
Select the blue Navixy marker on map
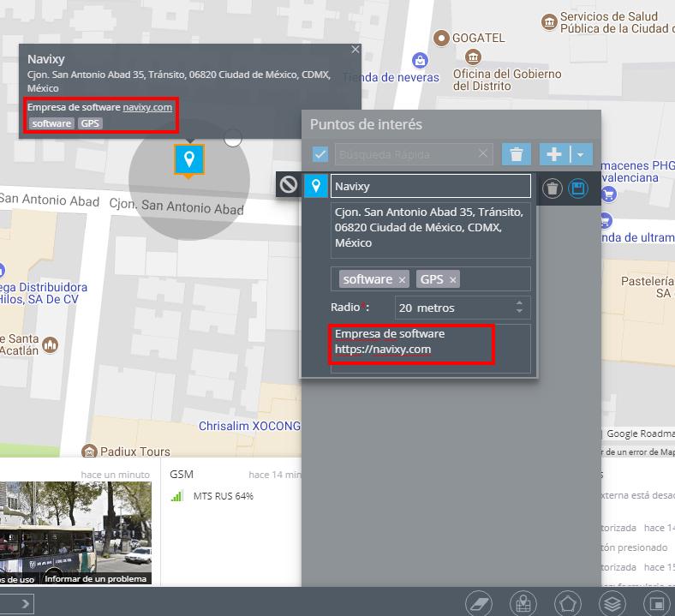point(189,159)
